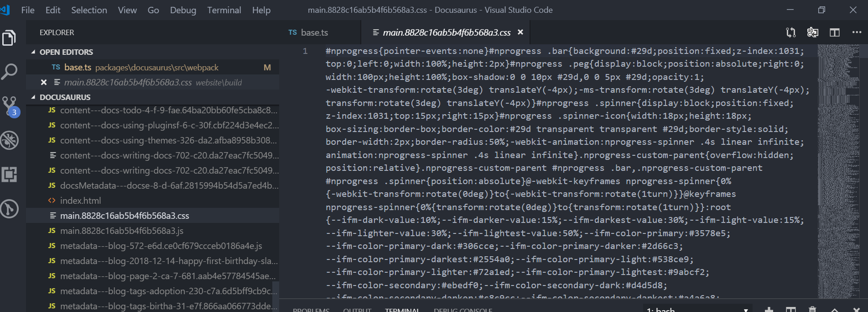Click the editor minimap overview

pyautogui.click(x=838, y=171)
